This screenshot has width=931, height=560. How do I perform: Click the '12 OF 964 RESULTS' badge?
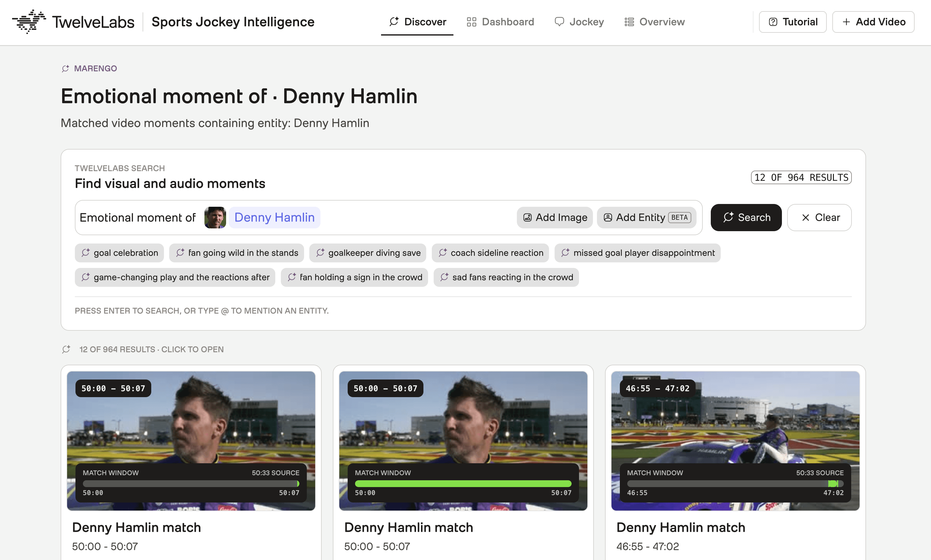(x=801, y=177)
